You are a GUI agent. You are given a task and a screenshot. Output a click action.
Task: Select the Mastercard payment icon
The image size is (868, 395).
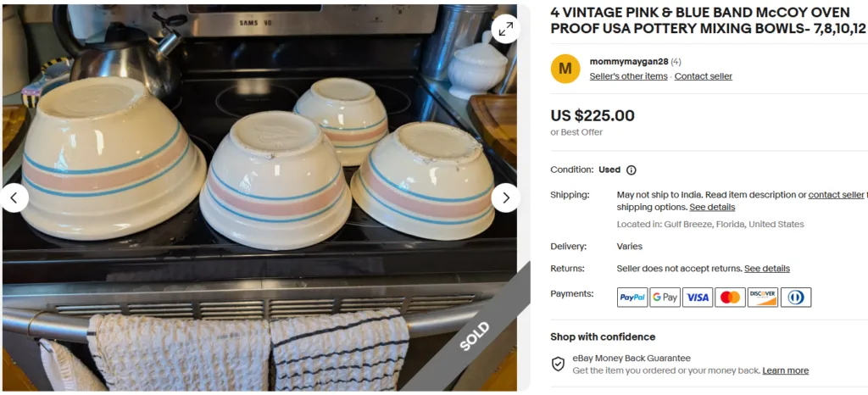(x=730, y=297)
